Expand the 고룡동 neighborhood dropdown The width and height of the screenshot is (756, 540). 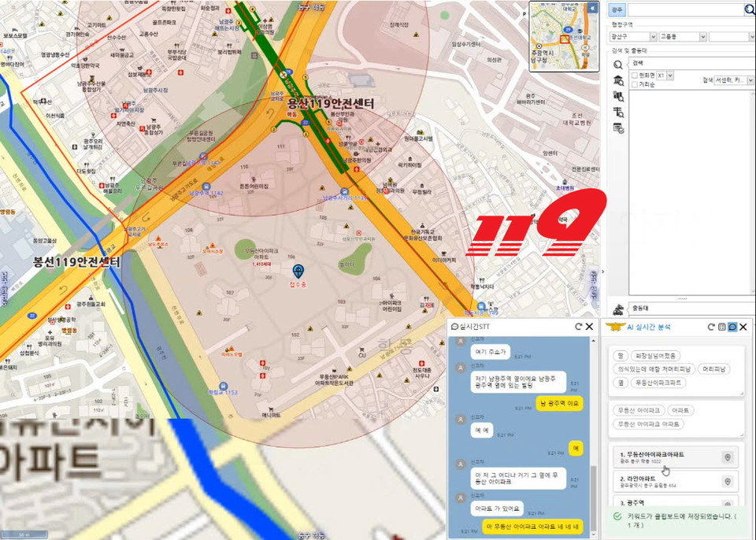(x=702, y=37)
